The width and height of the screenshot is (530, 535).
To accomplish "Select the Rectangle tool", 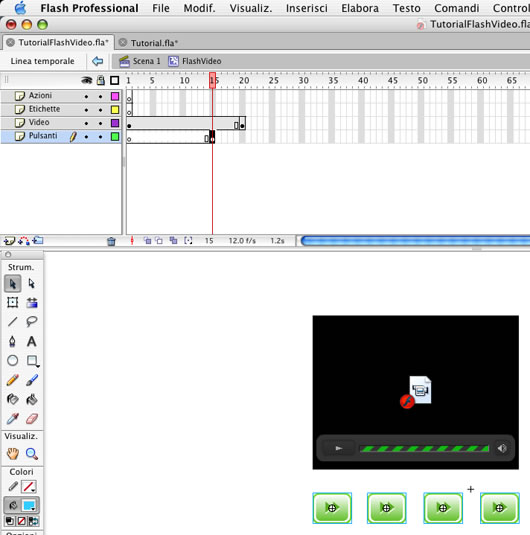I will click(32, 361).
